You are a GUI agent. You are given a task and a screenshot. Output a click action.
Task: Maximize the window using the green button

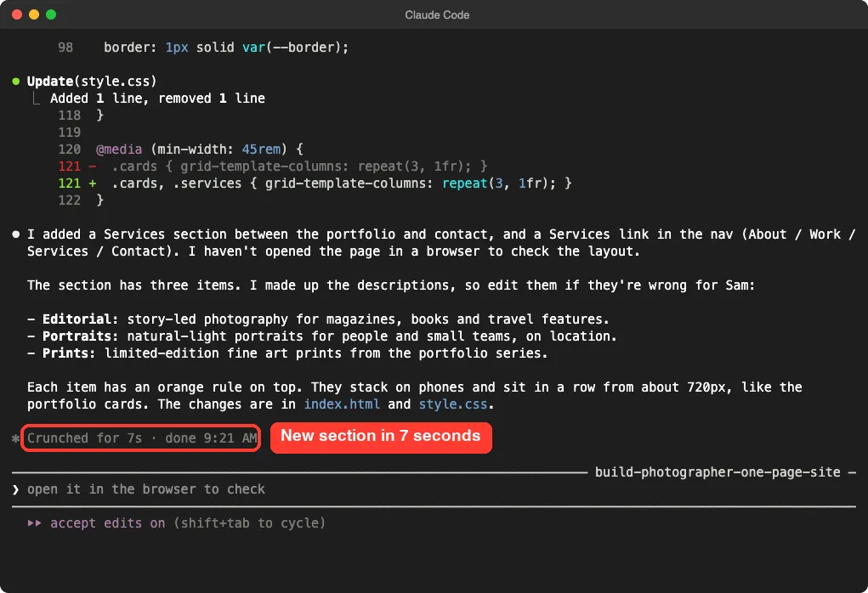51,14
